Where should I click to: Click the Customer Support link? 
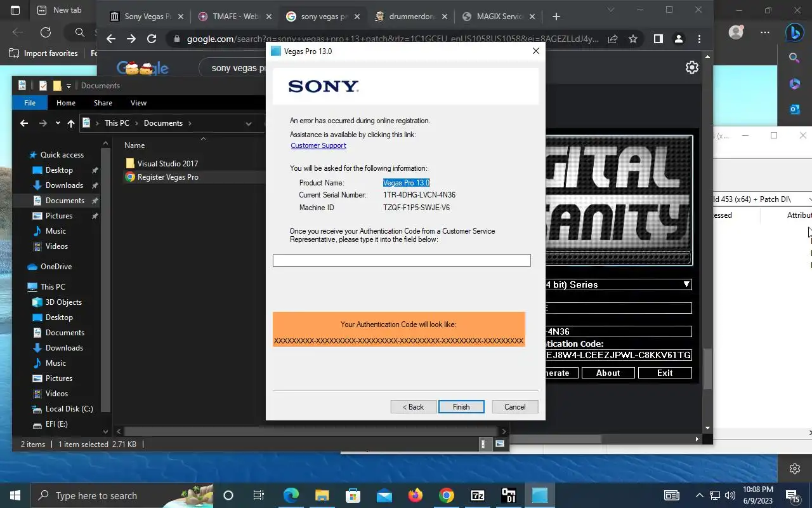tap(318, 145)
